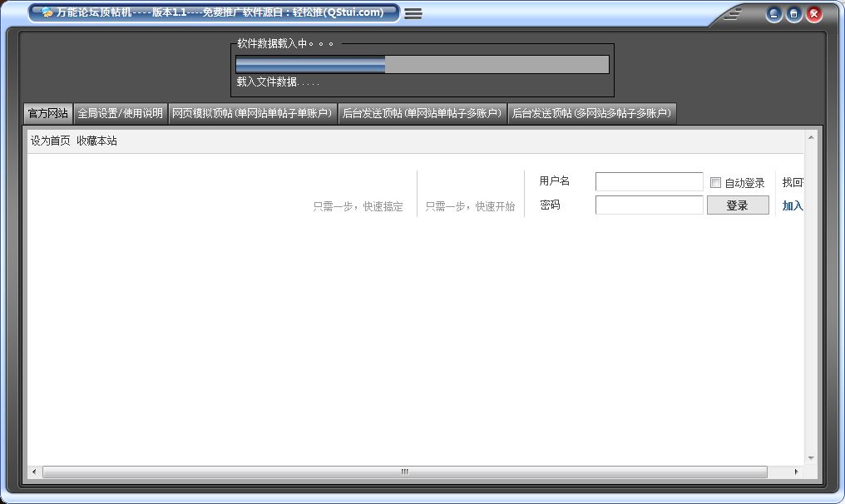Screen dimensions: 845x504
Task: Open the hamburger menu next to the title
Action: (x=413, y=12)
